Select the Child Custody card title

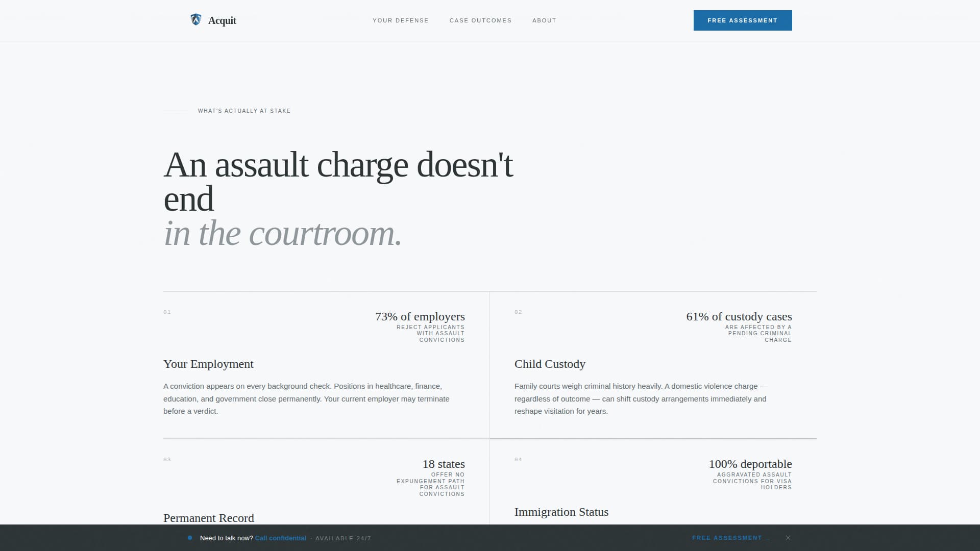click(550, 364)
